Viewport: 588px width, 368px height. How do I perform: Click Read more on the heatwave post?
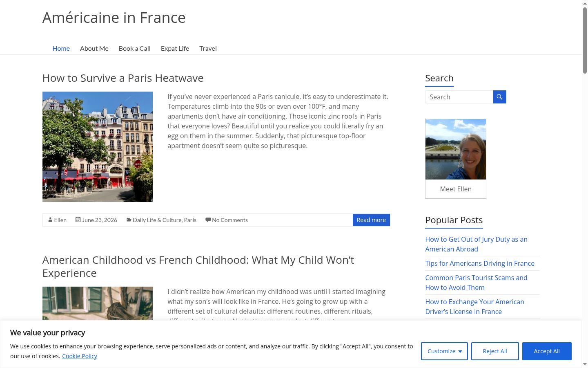pos(371,220)
